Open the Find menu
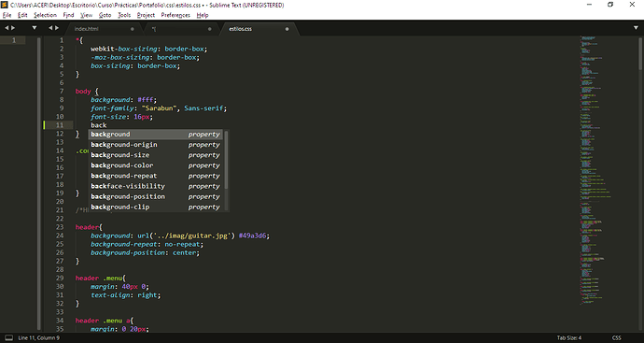Screen dimensions: 644x343 (68, 15)
